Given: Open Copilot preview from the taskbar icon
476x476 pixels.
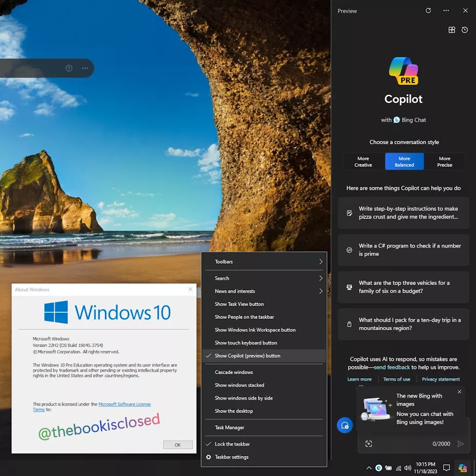Looking at the screenshot, I should [462, 467].
